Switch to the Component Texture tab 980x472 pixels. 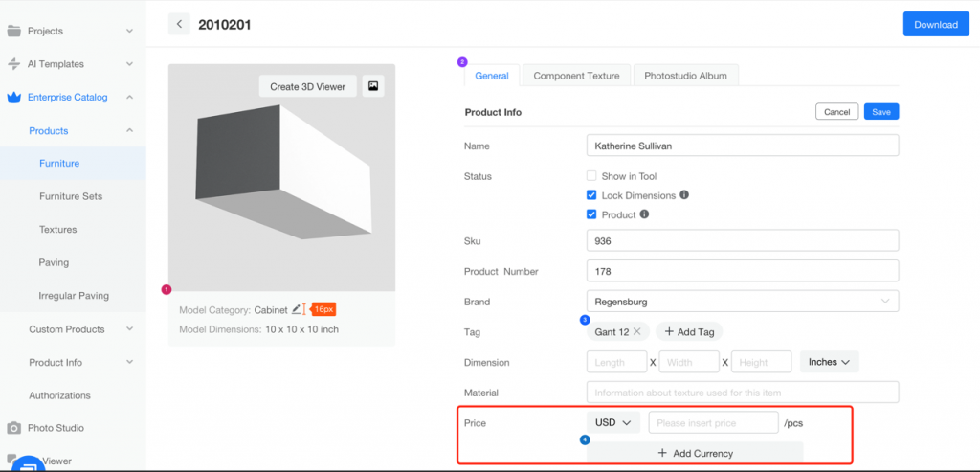576,76
